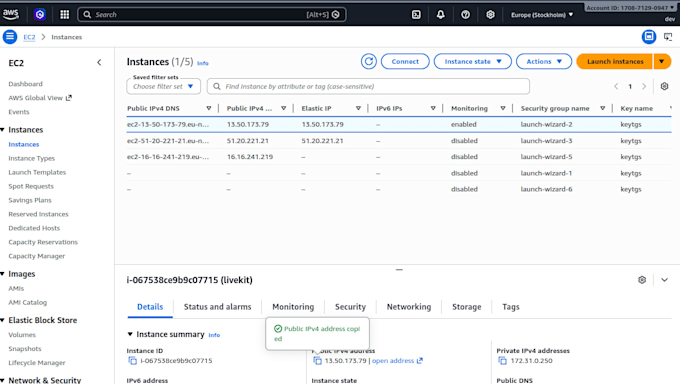Screen dimensions: 680x384
Task: Switch to the Security tab
Action: coord(350,307)
